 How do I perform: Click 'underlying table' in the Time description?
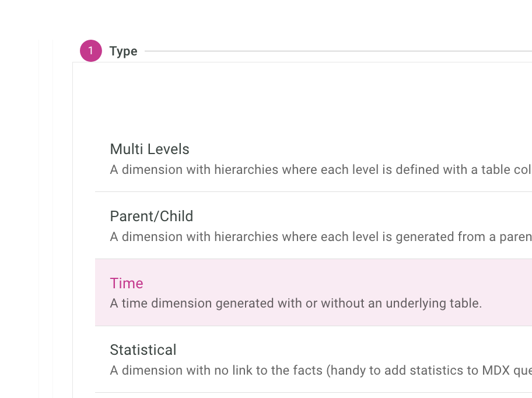tap(433, 303)
